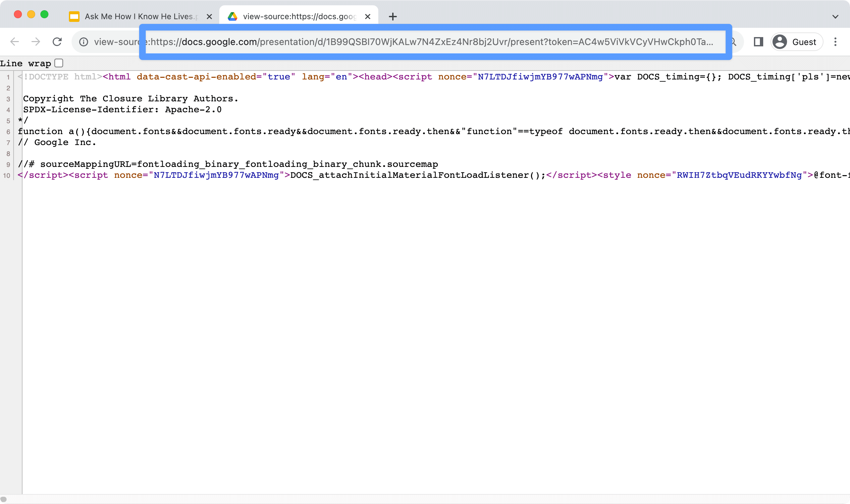The height and width of the screenshot is (504, 850).
Task: Click 'DOCS_attachInitialMaterialFontLoadListener();' text
Action: tap(418, 175)
